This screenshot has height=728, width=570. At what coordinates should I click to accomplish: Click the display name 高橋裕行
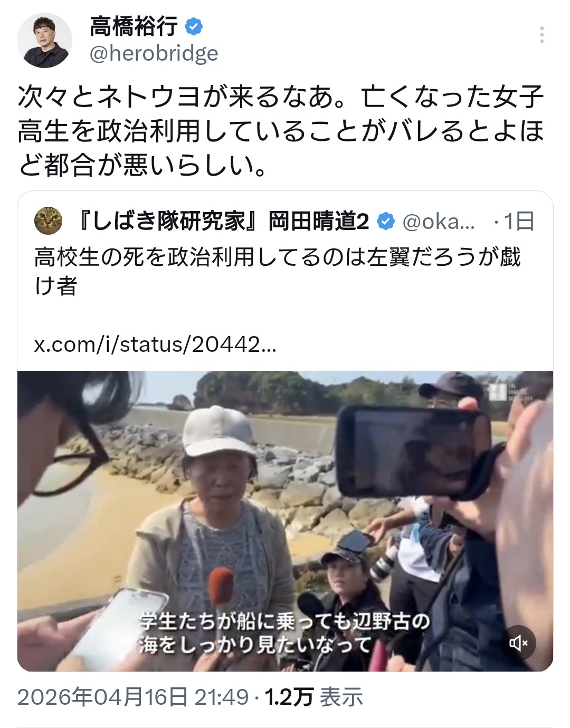(134, 26)
